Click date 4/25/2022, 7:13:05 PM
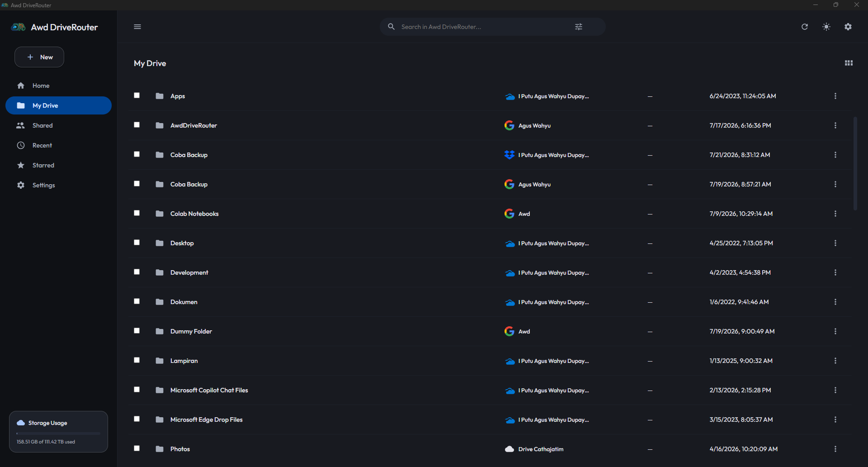This screenshot has height=467, width=868. [x=741, y=243]
